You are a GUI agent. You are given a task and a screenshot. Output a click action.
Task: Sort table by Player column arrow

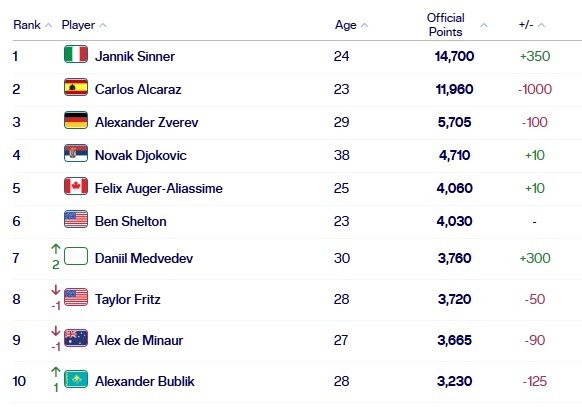pyautogui.click(x=103, y=25)
